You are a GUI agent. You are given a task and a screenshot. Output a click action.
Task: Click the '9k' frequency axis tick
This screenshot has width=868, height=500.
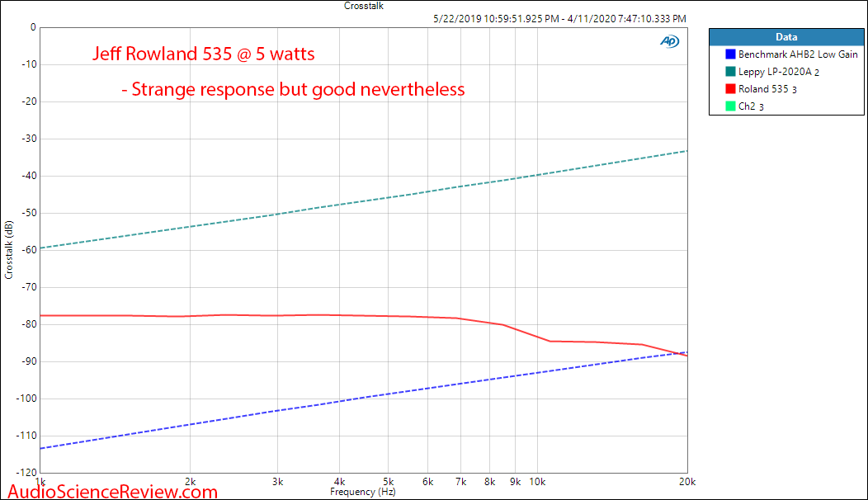click(x=515, y=482)
